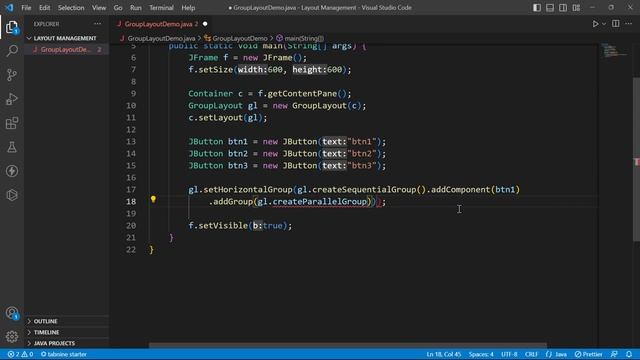This screenshot has width=640, height=360.
Task: Click the vertical editor scrollbar
Action: pyautogui.click(x=636, y=159)
